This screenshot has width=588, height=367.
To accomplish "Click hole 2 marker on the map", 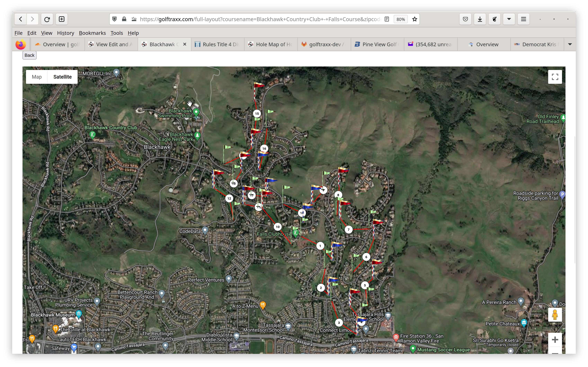I will tap(321, 288).
